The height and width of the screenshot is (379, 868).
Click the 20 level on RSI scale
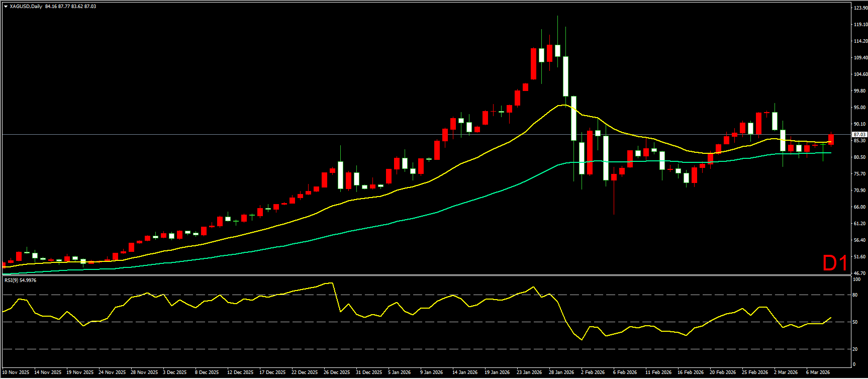(855, 349)
